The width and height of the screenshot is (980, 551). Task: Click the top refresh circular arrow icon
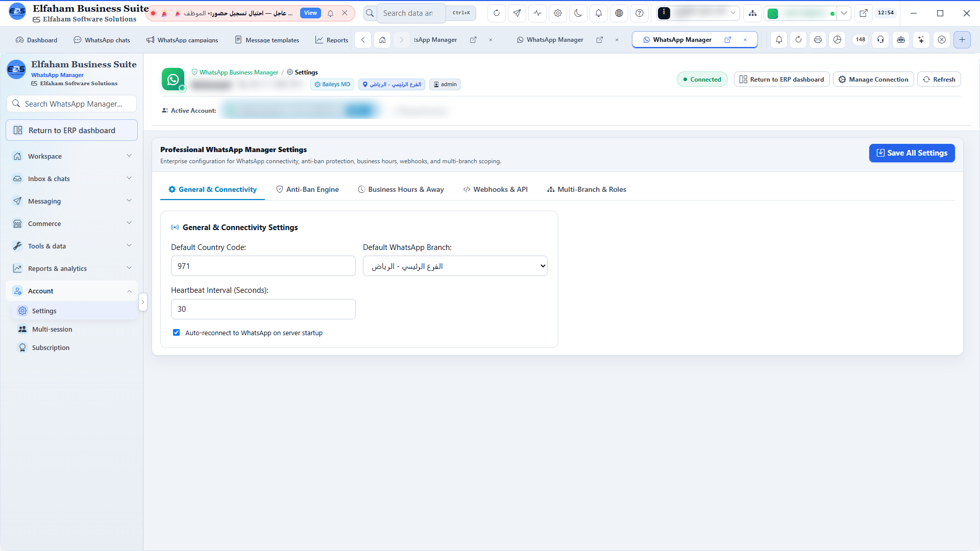[497, 13]
